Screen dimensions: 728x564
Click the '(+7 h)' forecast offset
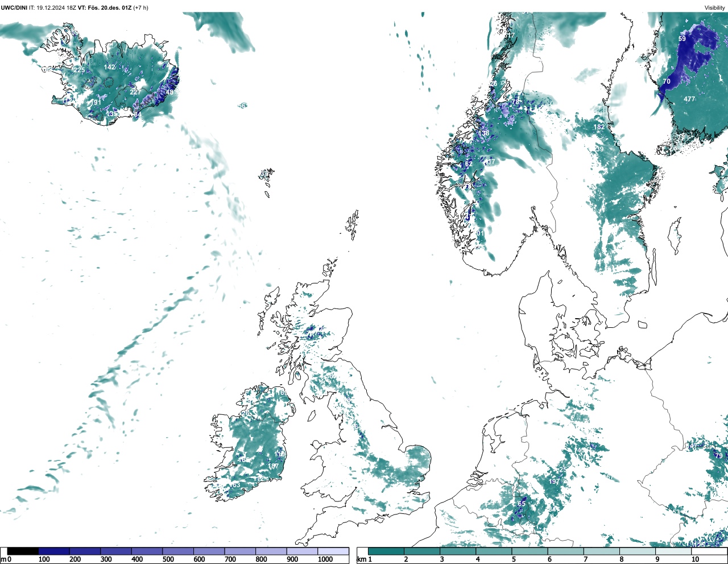pyautogui.click(x=140, y=7)
